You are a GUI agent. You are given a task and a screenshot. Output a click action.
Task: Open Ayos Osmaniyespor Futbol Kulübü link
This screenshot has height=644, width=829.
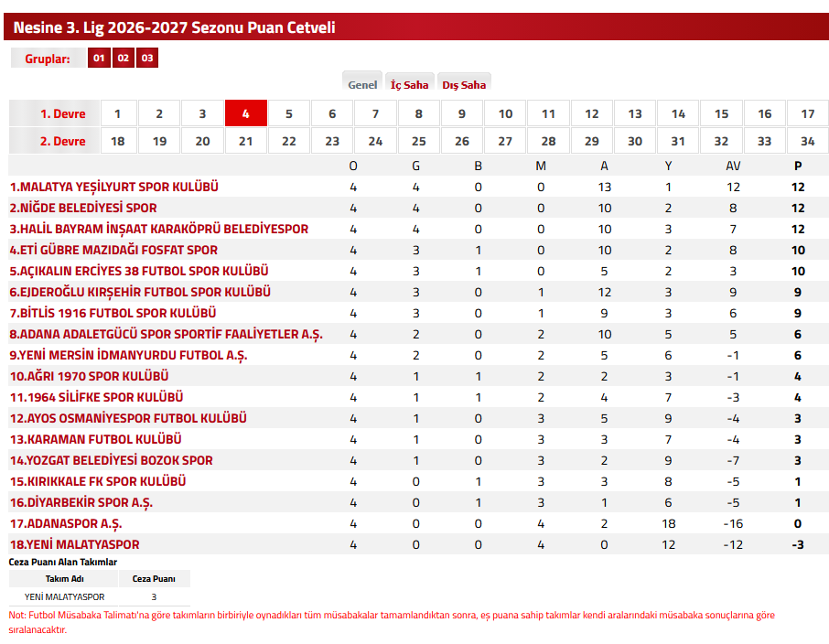(128, 418)
